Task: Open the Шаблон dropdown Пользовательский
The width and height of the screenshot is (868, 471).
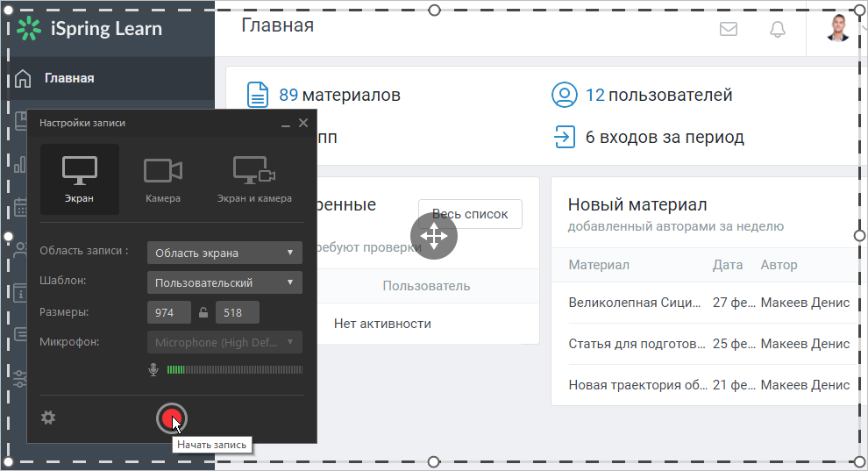Action: click(224, 282)
